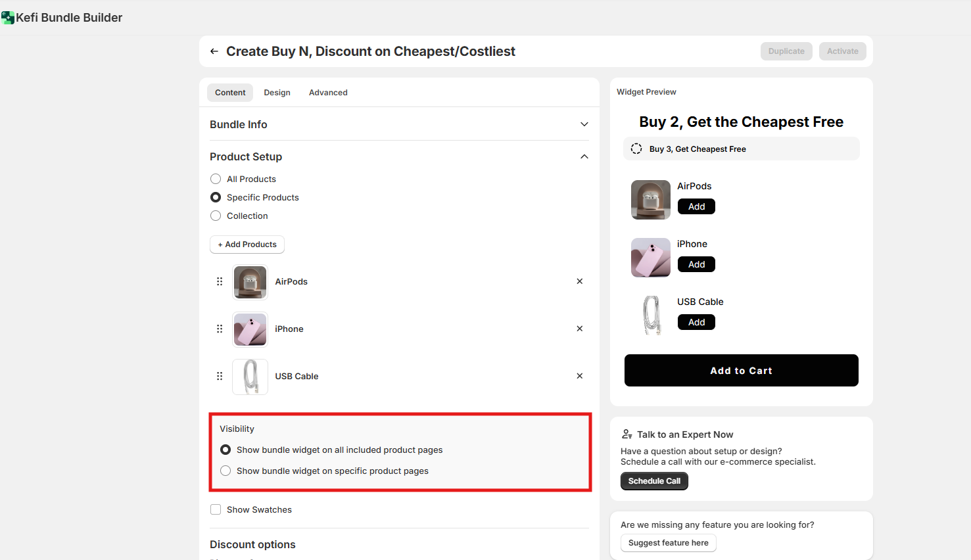Click the drag handle next to USB Cable

[220, 376]
